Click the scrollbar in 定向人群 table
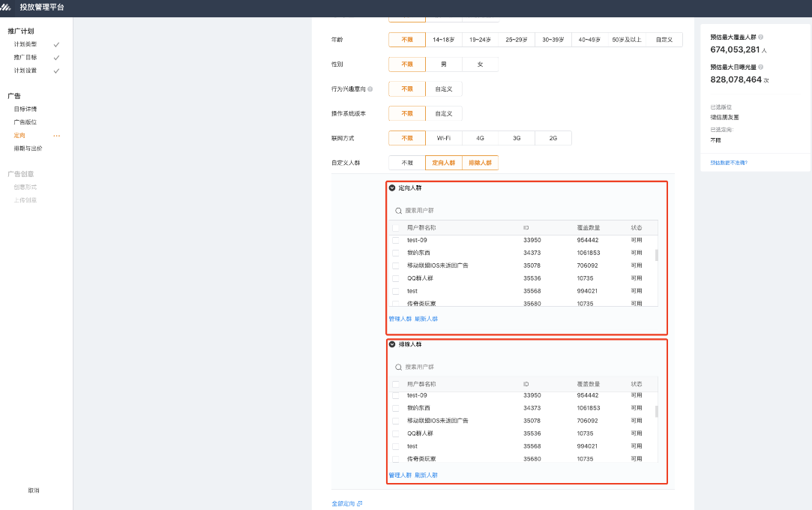This screenshot has width=812, height=510. [657, 255]
